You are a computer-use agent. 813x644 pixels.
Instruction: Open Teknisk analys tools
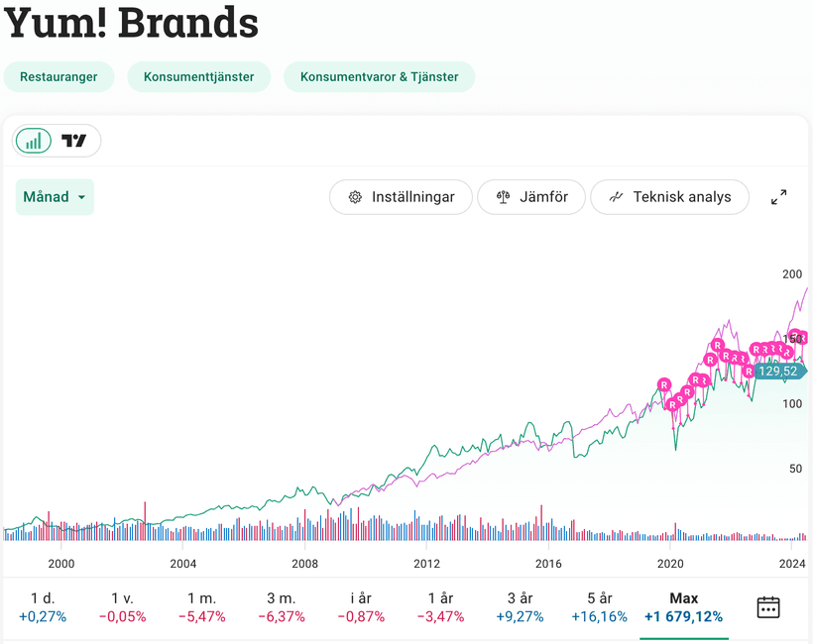coord(669,197)
